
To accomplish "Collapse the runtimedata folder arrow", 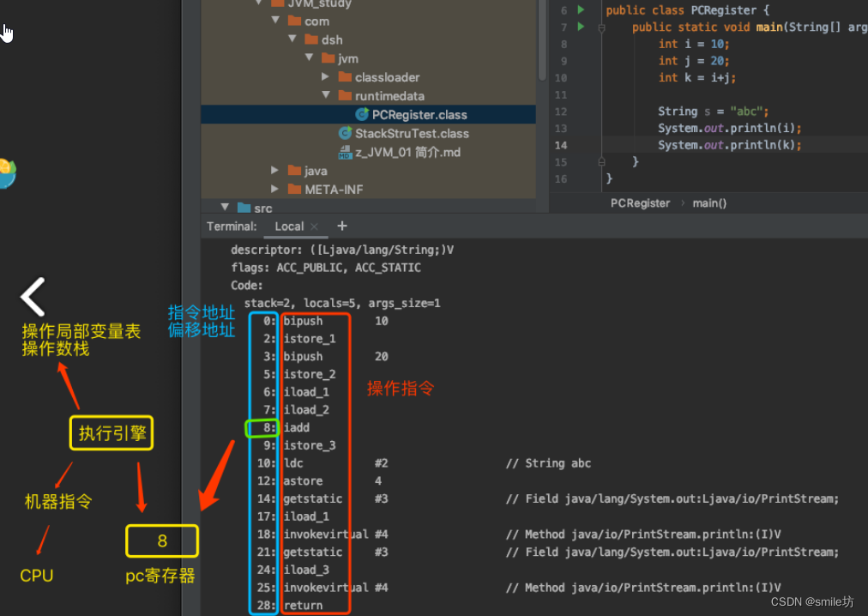I will pyautogui.click(x=326, y=95).
